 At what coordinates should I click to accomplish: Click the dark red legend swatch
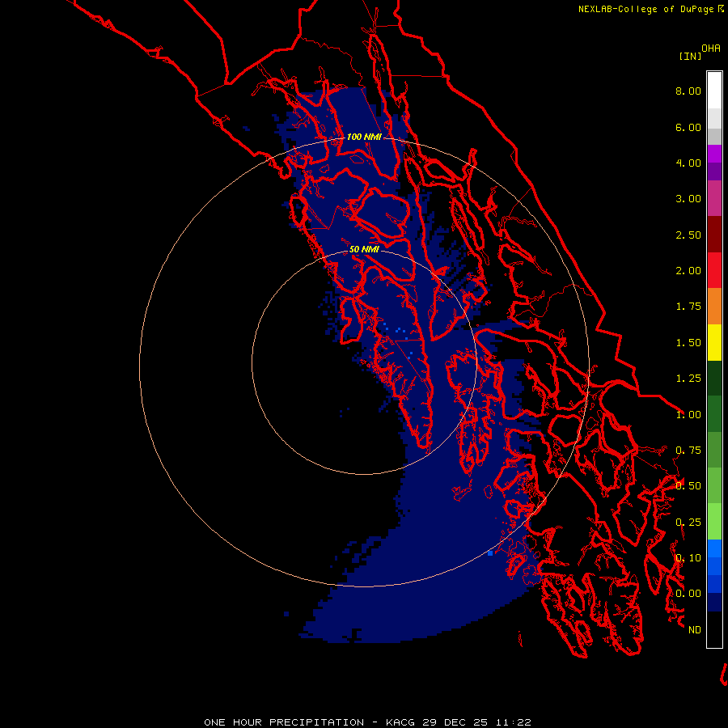point(714,235)
